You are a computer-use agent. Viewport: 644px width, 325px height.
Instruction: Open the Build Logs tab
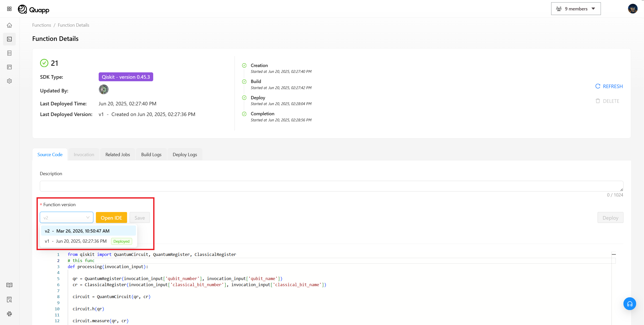click(151, 155)
